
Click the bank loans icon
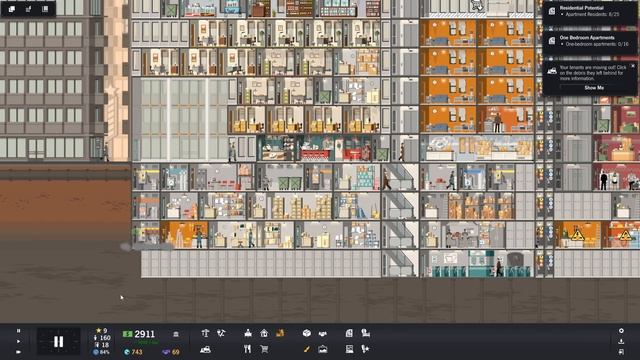click(176, 334)
